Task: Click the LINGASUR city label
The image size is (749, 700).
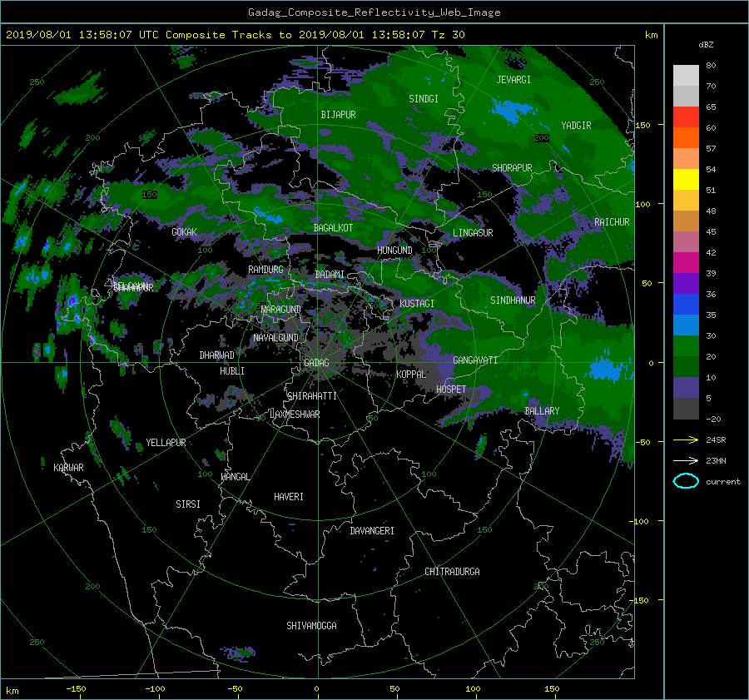Action: click(473, 233)
